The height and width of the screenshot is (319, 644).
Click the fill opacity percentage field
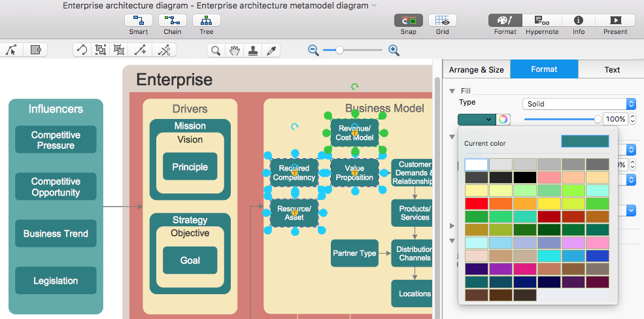click(615, 119)
